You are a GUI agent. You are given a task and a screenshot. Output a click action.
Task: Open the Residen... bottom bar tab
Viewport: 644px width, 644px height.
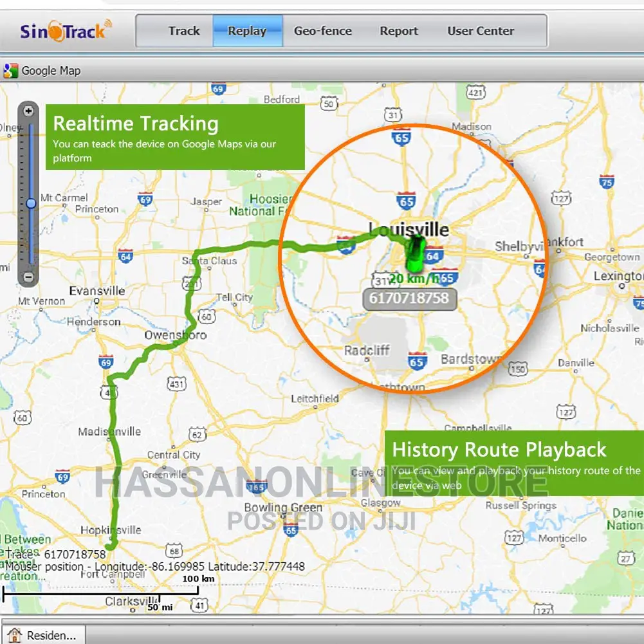point(44,635)
